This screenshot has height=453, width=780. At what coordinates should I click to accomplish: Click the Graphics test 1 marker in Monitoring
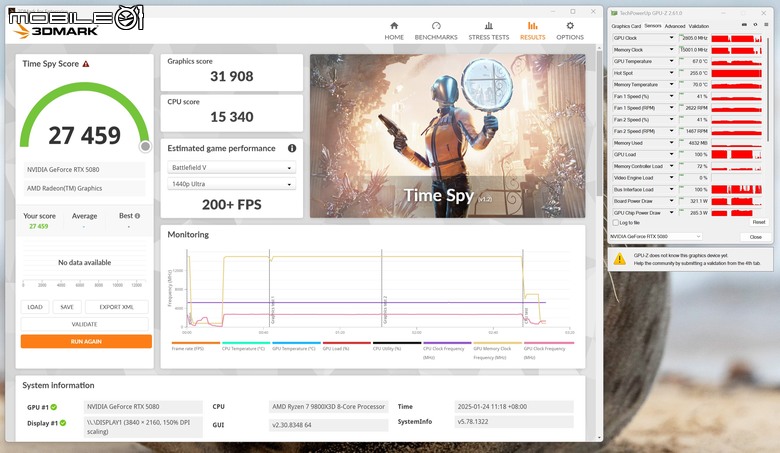(272, 311)
